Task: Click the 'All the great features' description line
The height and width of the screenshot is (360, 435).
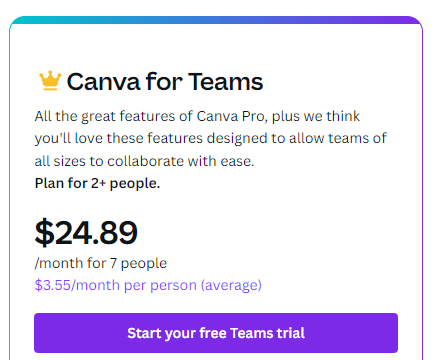Action: [197, 116]
